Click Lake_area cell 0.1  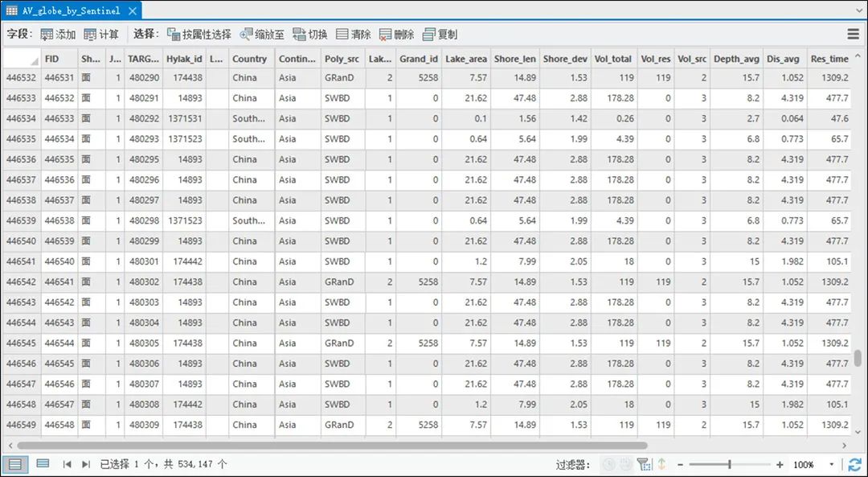466,118
